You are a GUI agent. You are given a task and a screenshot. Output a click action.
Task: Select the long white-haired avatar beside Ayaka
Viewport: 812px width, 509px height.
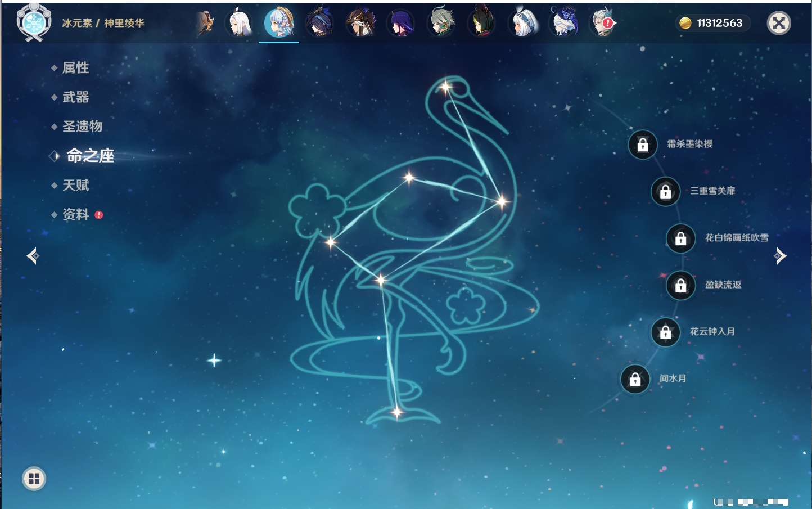(238, 23)
